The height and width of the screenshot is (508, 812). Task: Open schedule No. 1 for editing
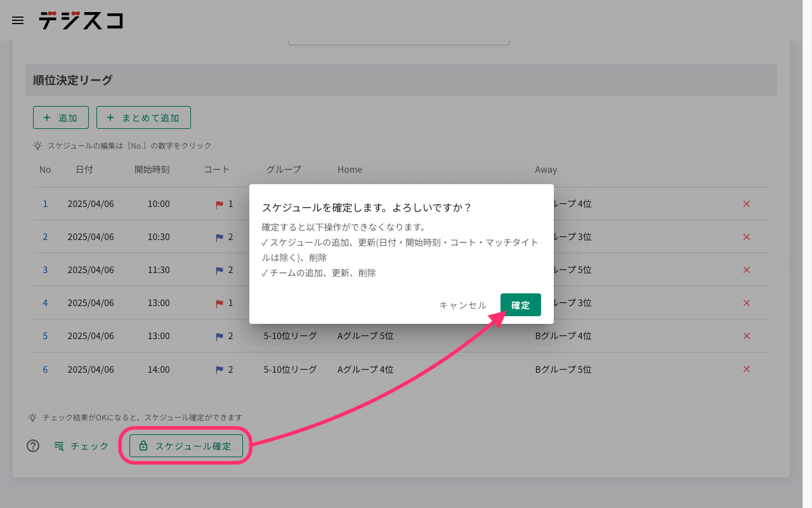pyautogui.click(x=45, y=204)
